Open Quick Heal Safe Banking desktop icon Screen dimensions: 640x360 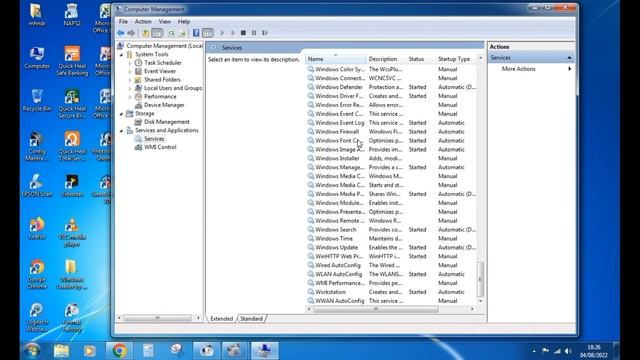72,61
